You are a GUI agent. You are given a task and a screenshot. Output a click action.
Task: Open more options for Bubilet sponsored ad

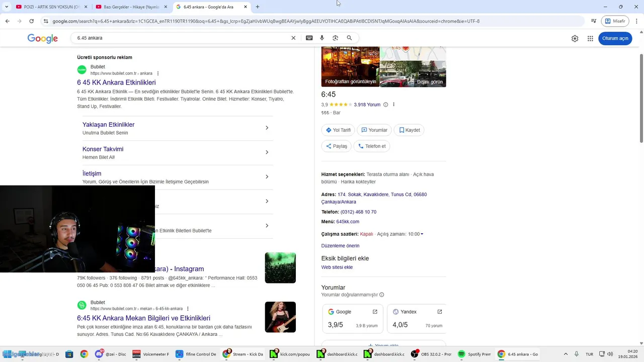point(158,73)
